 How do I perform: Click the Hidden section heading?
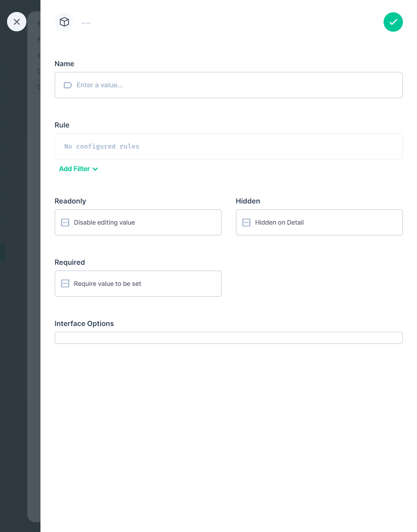click(248, 201)
